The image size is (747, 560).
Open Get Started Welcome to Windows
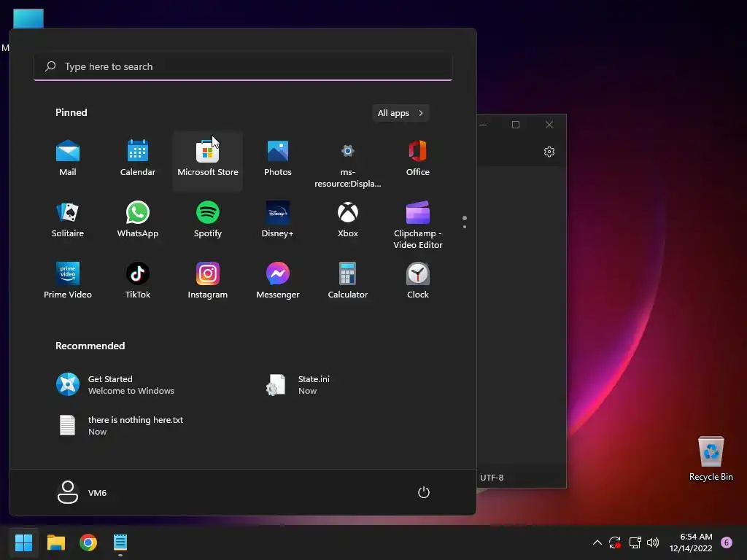tap(138, 385)
